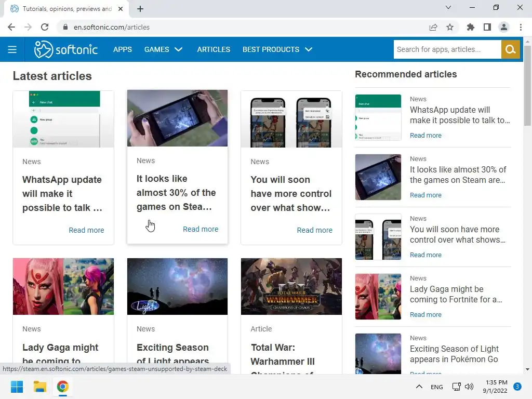
Task: Toggle the Chrome side panel icon
Action: [x=487, y=27]
